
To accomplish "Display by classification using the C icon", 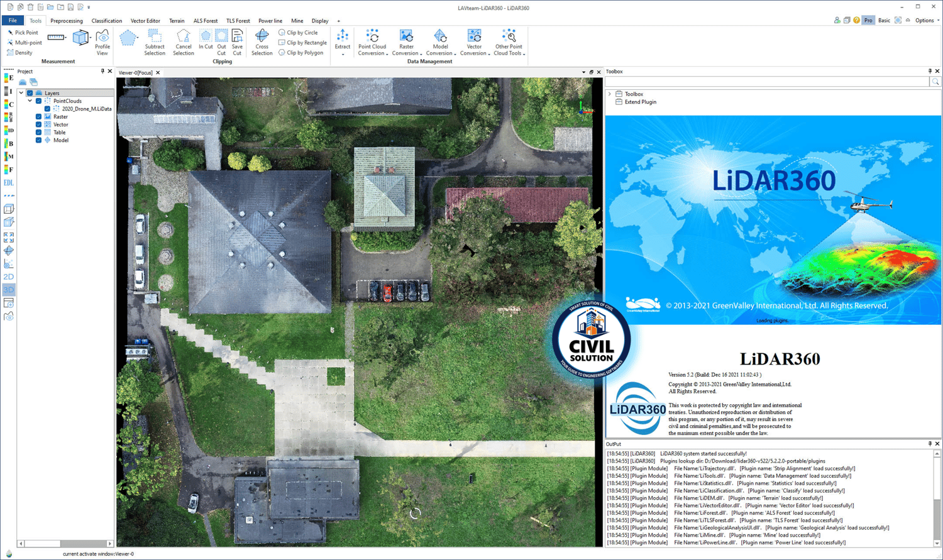I will [x=9, y=104].
